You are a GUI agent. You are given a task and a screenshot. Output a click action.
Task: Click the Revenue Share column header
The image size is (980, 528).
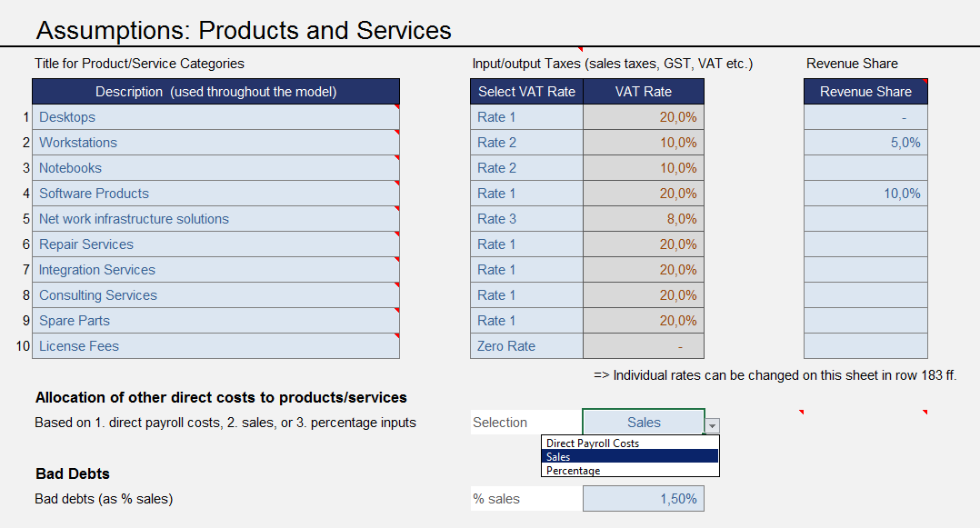pos(865,91)
